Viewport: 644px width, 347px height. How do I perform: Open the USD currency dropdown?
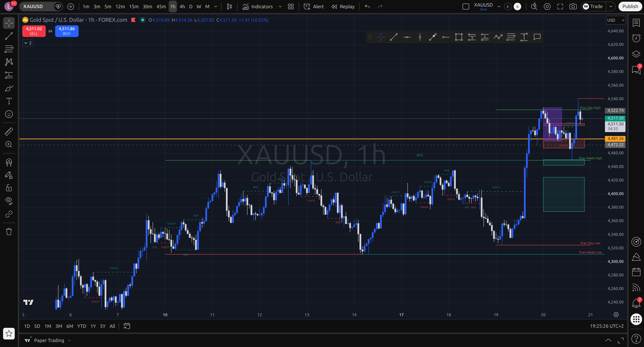(616, 20)
